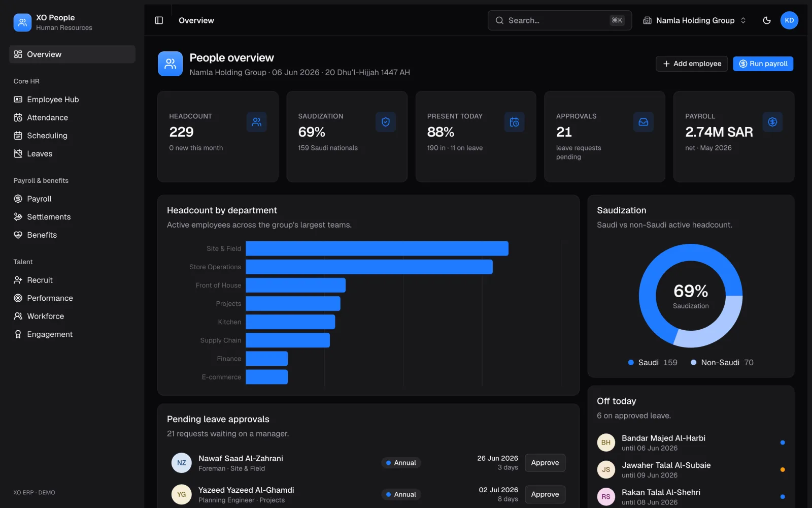Click the Workforce icon in sidebar
The width and height of the screenshot is (812, 508).
coord(18,316)
